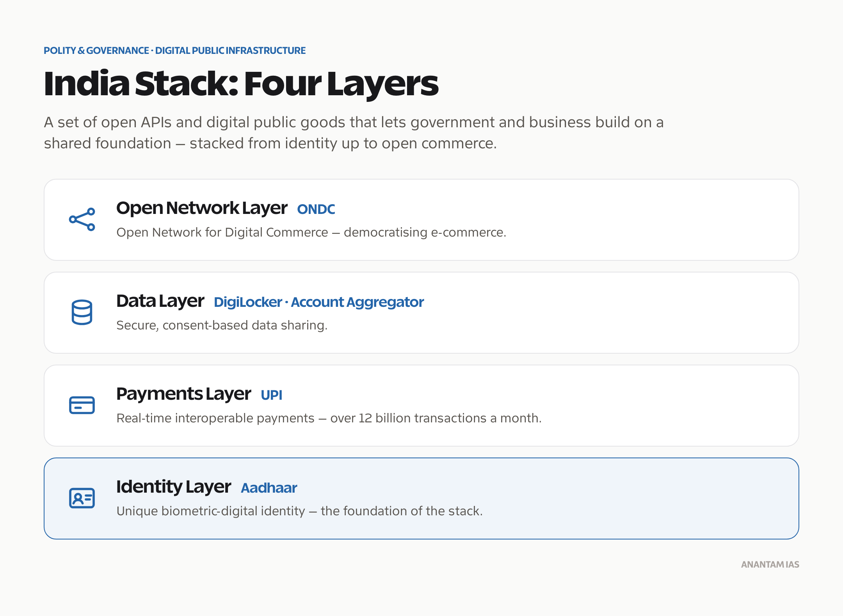Click the 'A set of open APIs' subtitle
Image resolution: width=843 pixels, height=616 pixels.
[x=354, y=133]
